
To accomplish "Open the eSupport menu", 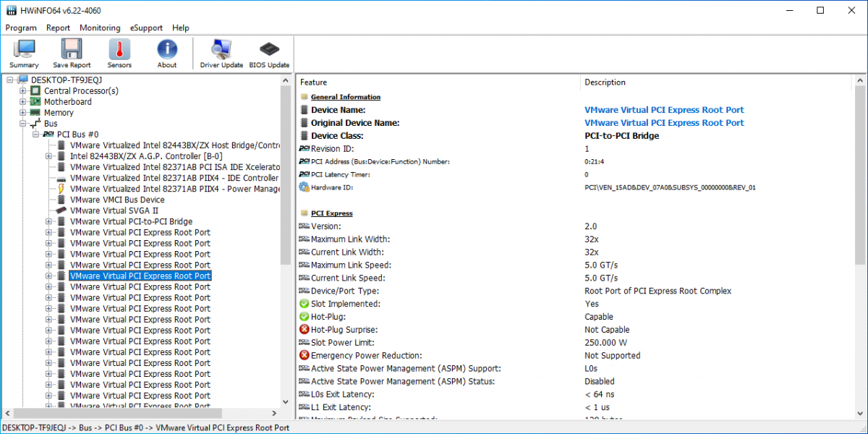I will (146, 27).
